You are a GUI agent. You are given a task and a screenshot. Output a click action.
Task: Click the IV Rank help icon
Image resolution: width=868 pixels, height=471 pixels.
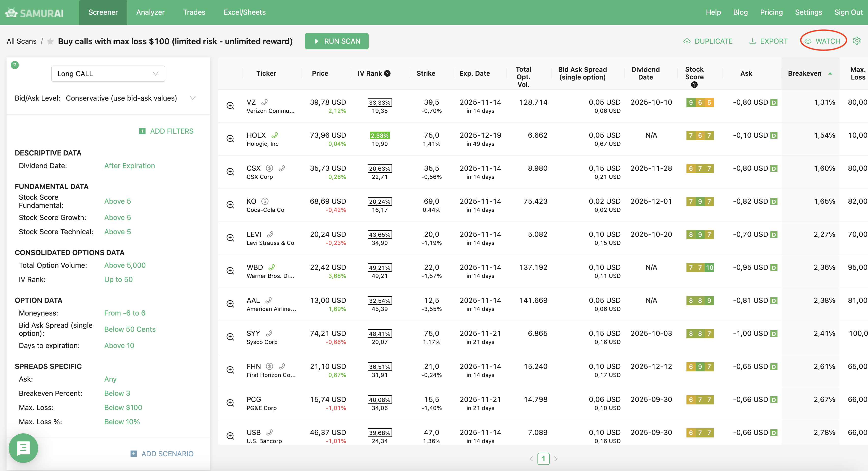[x=387, y=73]
